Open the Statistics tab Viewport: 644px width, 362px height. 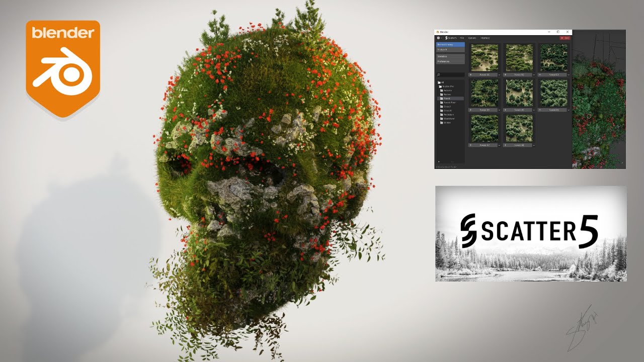click(x=450, y=56)
